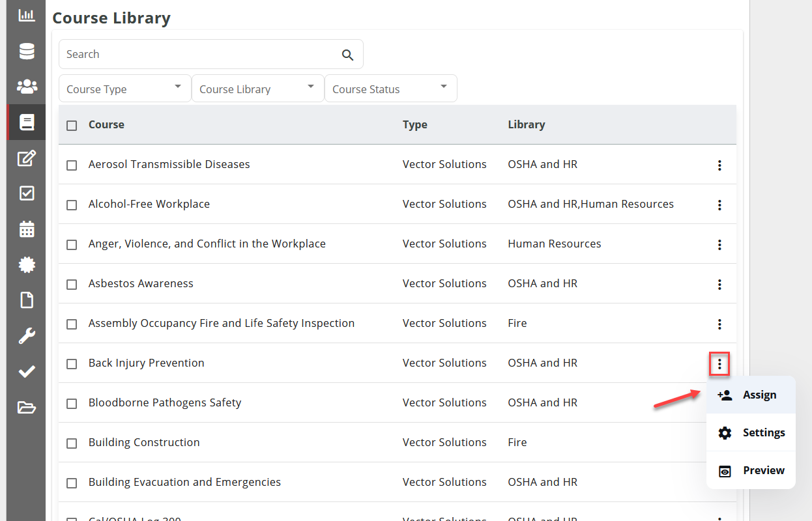Open the Alcohol-Free Workplace course link
This screenshot has height=521, width=812.
pyautogui.click(x=149, y=204)
